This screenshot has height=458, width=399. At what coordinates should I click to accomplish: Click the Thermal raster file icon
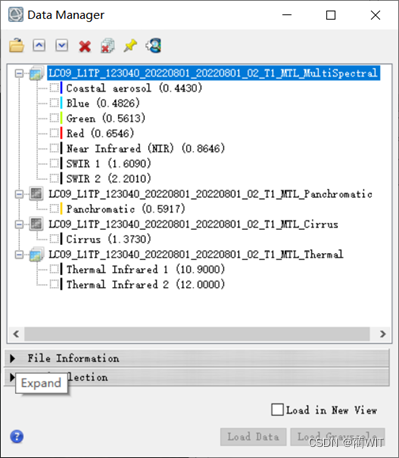[x=36, y=254]
